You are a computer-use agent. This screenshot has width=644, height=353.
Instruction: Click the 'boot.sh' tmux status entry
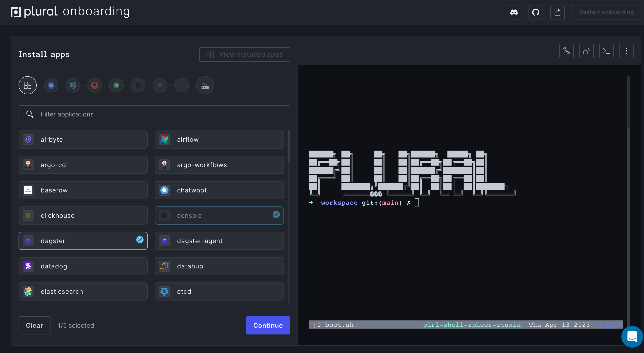339,325
